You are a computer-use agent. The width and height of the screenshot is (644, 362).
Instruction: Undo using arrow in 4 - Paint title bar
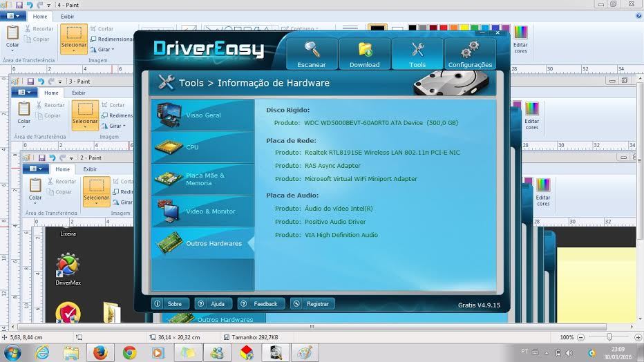point(30,5)
